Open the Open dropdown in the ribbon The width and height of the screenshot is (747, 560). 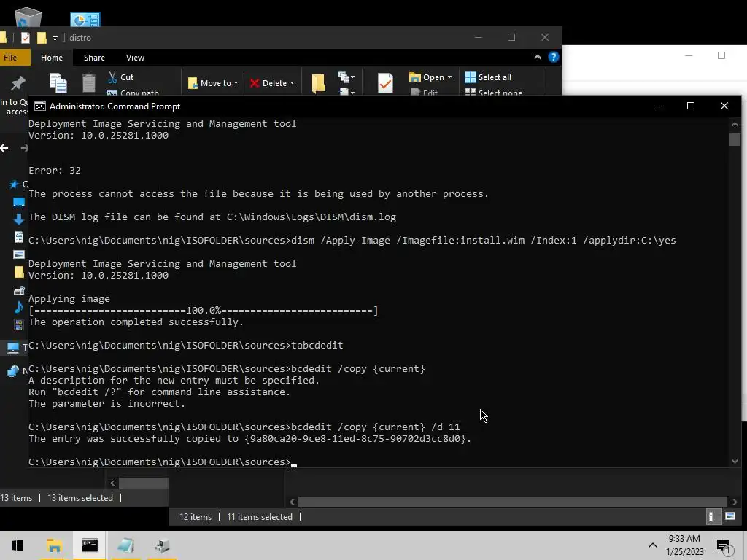click(x=430, y=77)
